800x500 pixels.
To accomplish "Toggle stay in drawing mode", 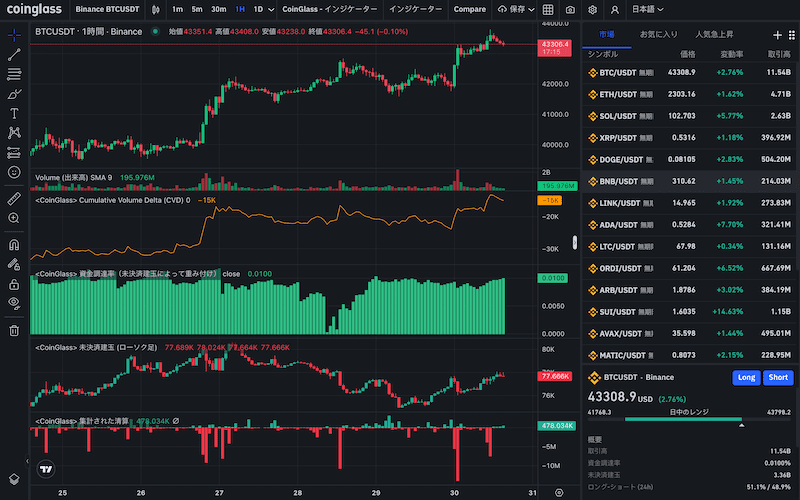I will tap(14, 264).
